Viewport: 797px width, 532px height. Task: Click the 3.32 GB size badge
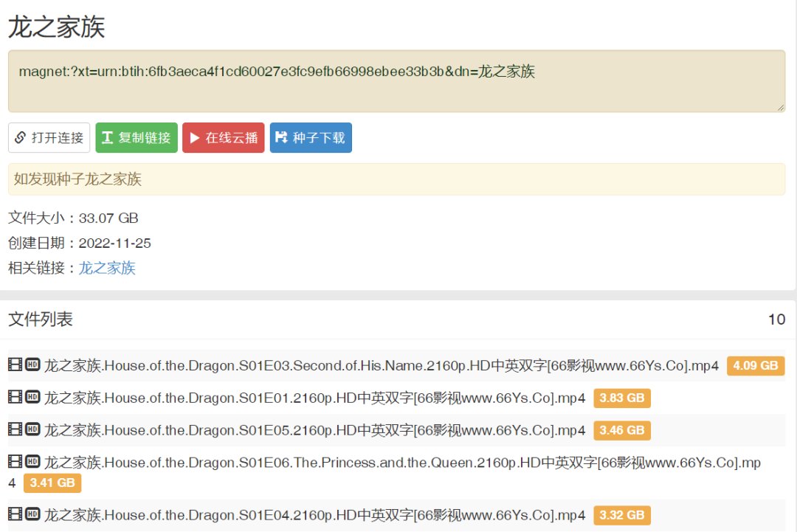point(621,515)
